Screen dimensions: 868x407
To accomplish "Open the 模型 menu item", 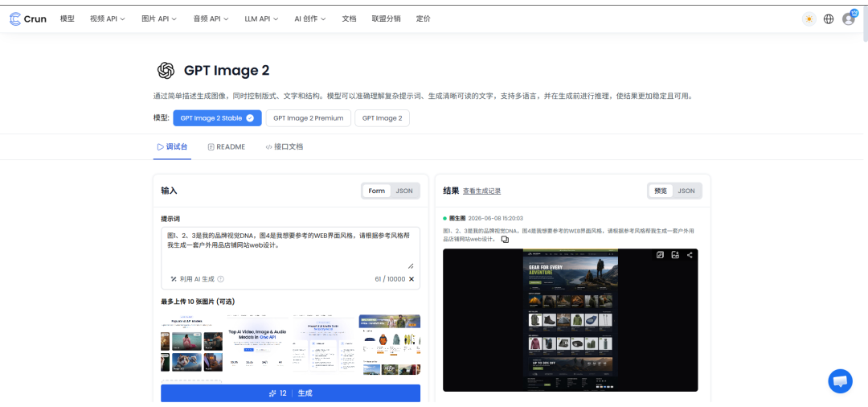I will (67, 18).
